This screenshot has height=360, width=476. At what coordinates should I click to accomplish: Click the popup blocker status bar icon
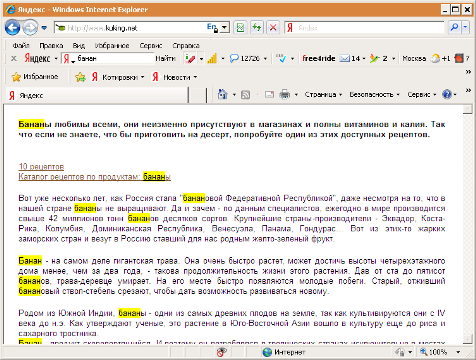click(x=222, y=352)
